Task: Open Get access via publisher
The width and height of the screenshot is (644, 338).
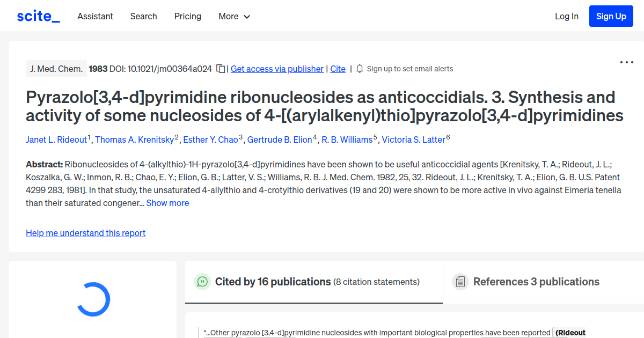Action: point(277,69)
